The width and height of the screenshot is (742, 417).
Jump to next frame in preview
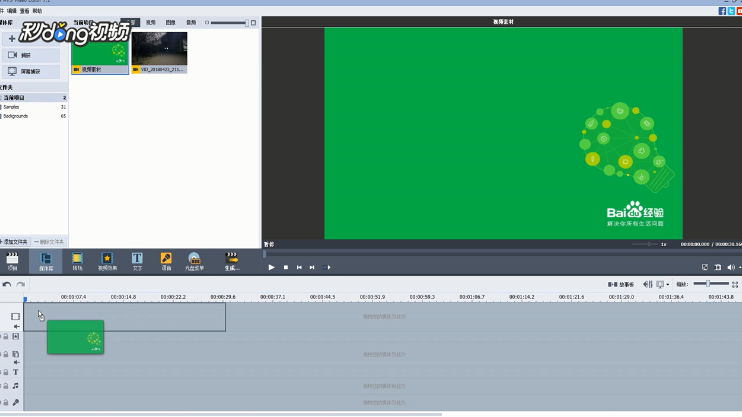coord(312,267)
